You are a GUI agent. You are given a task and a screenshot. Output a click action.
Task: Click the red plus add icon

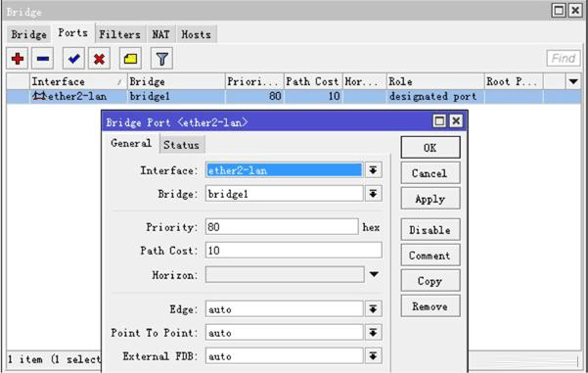pos(18,59)
